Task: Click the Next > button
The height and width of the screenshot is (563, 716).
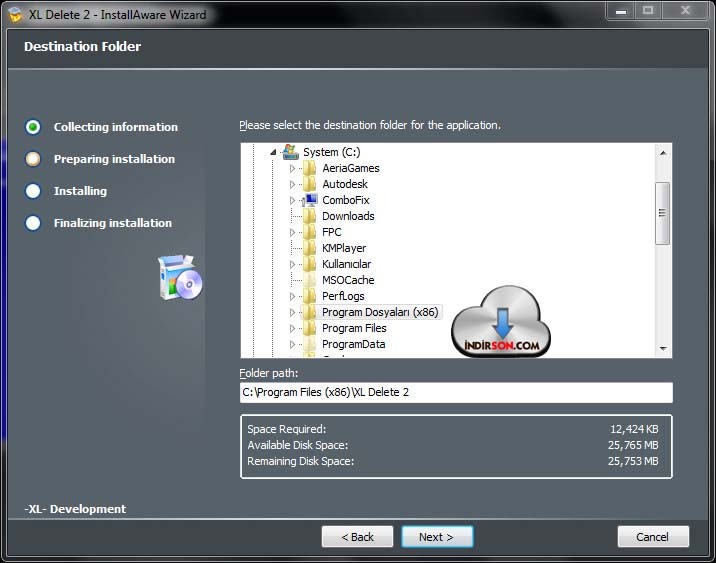Action: [x=437, y=537]
